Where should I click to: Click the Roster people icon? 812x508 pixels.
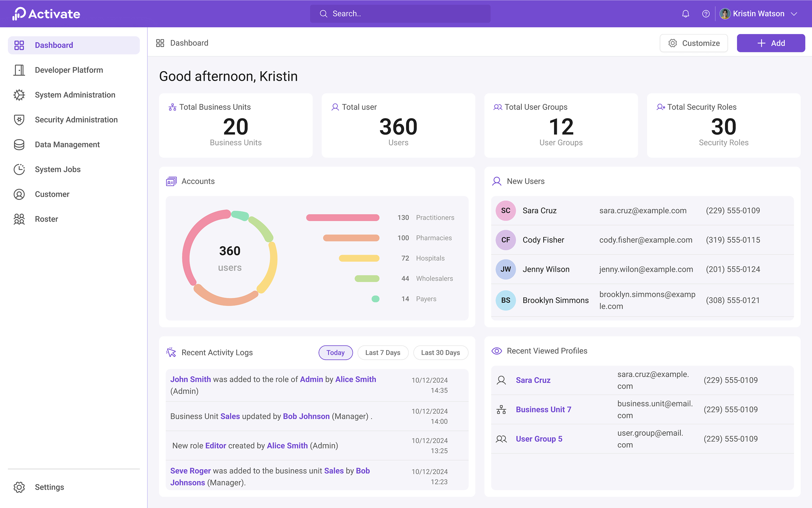(19, 219)
